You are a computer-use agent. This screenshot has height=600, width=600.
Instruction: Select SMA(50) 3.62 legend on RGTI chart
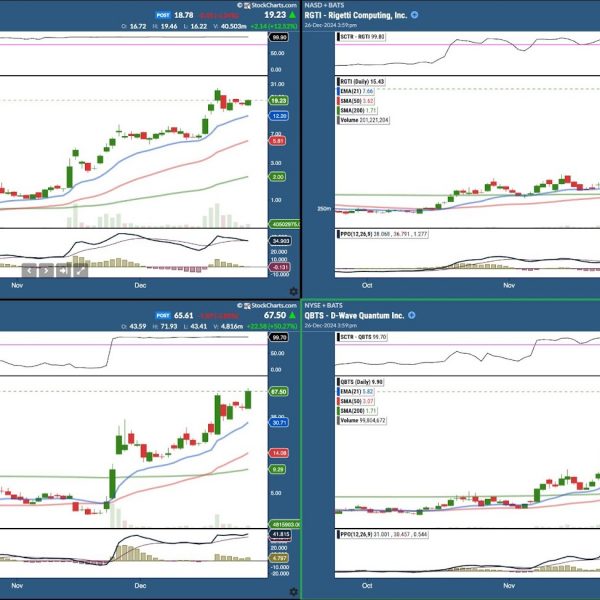pyautogui.click(x=356, y=101)
